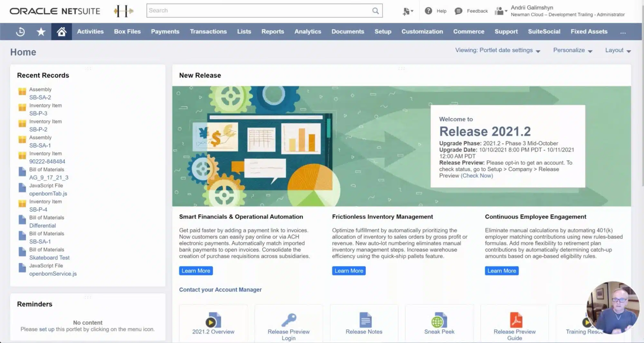
Task: Open the Payments menu
Action: (x=165, y=32)
